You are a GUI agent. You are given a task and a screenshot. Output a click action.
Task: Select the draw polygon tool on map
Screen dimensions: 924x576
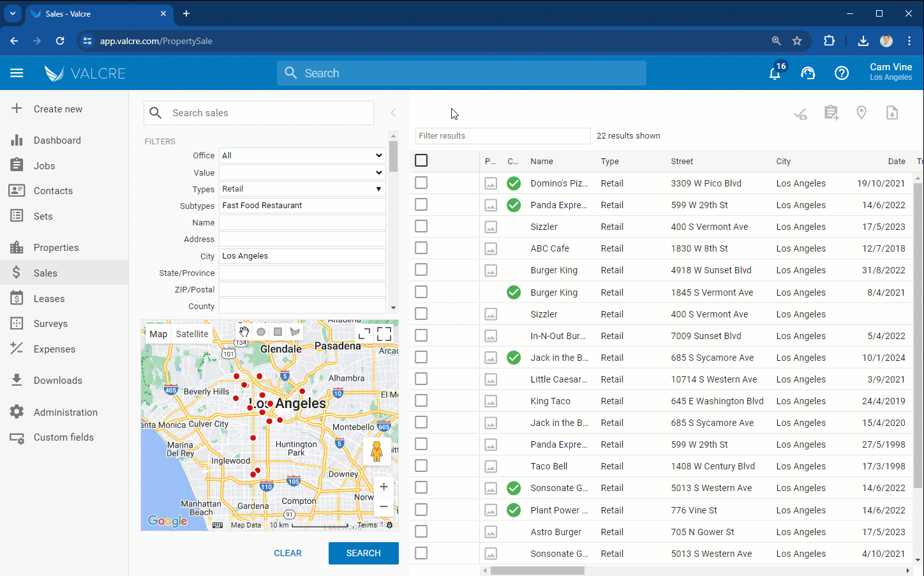295,331
